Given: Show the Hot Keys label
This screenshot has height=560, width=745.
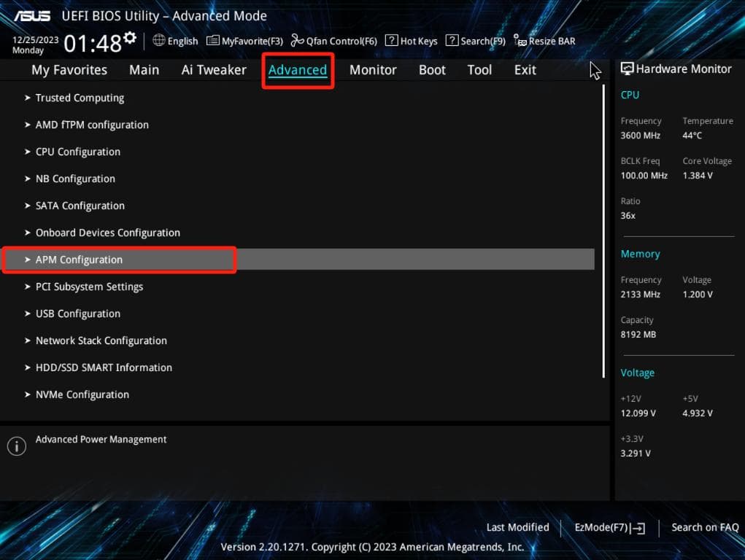Looking at the screenshot, I should tap(419, 42).
